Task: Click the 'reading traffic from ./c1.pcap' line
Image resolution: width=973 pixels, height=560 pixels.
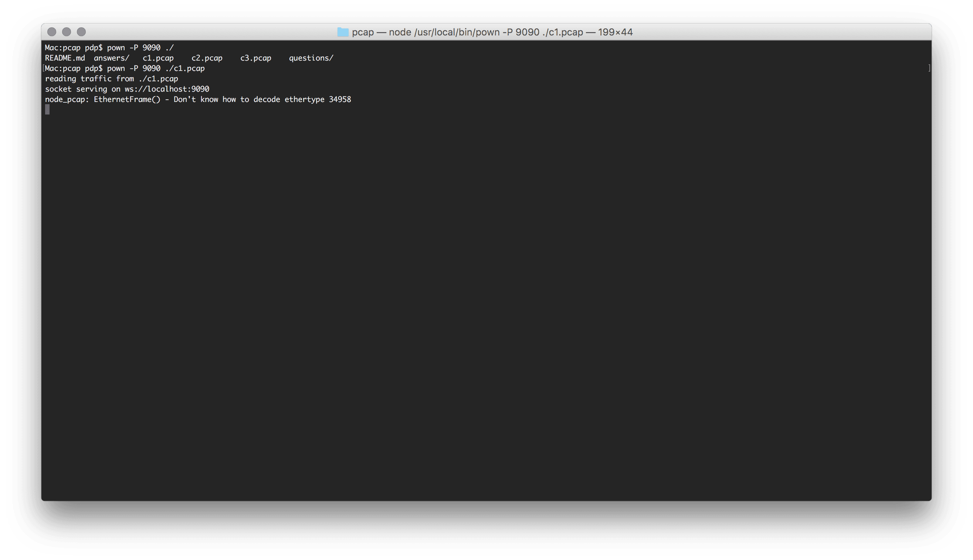Action: tap(112, 79)
